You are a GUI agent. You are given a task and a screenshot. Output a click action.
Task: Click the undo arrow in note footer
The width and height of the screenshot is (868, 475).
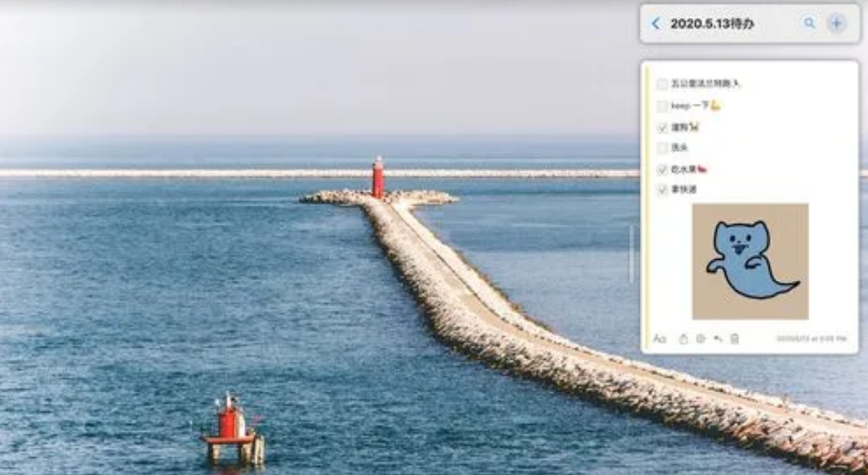[x=718, y=339]
